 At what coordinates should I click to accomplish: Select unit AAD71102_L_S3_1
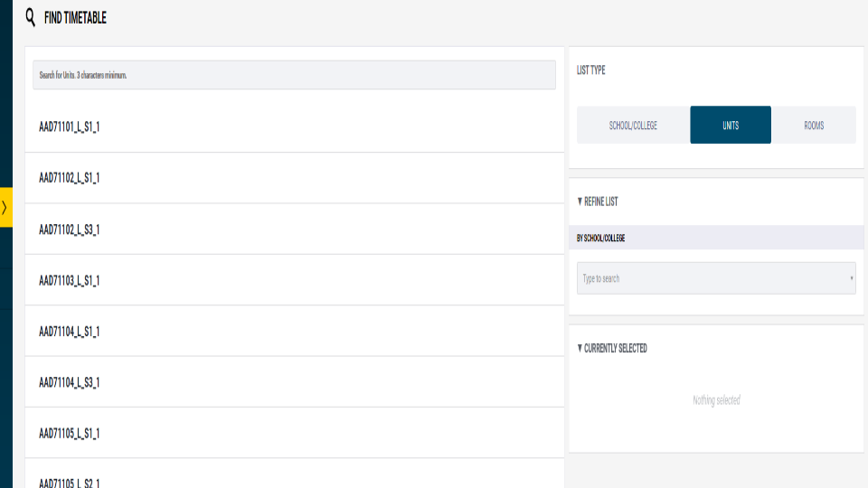tap(295, 230)
